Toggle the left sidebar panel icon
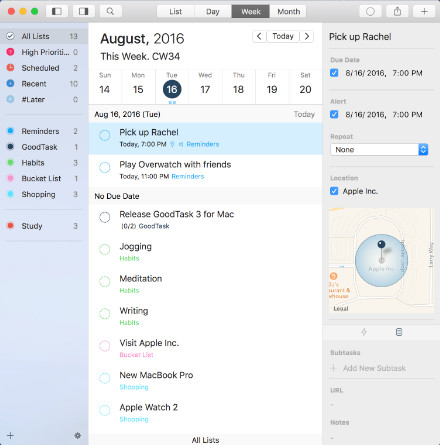Image resolution: width=440 pixels, height=445 pixels. 57,12
